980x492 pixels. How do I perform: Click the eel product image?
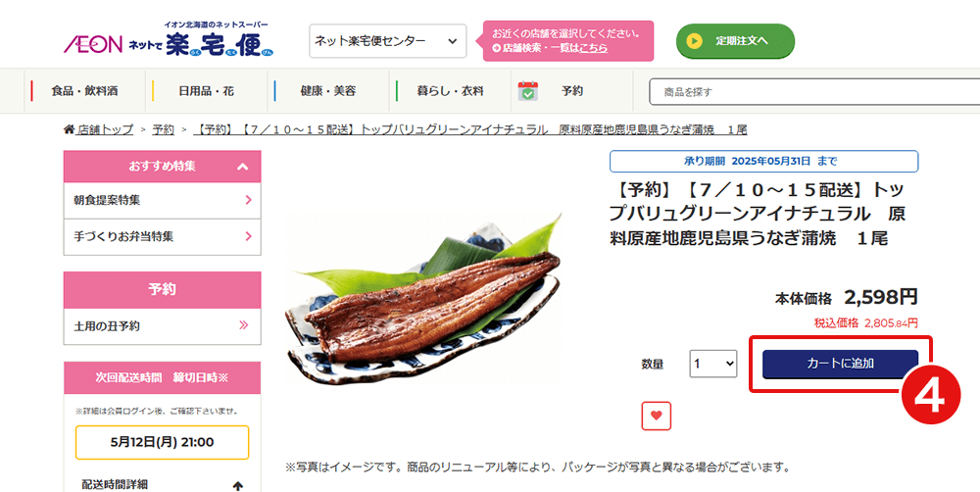pyautogui.click(x=423, y=299)
